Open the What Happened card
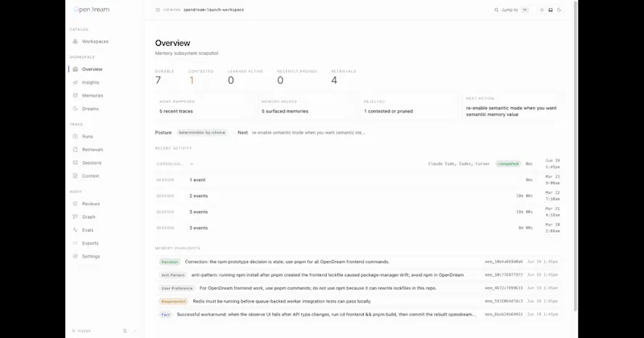The height and width of the screenshot is (338, 644). pos(204,106)
